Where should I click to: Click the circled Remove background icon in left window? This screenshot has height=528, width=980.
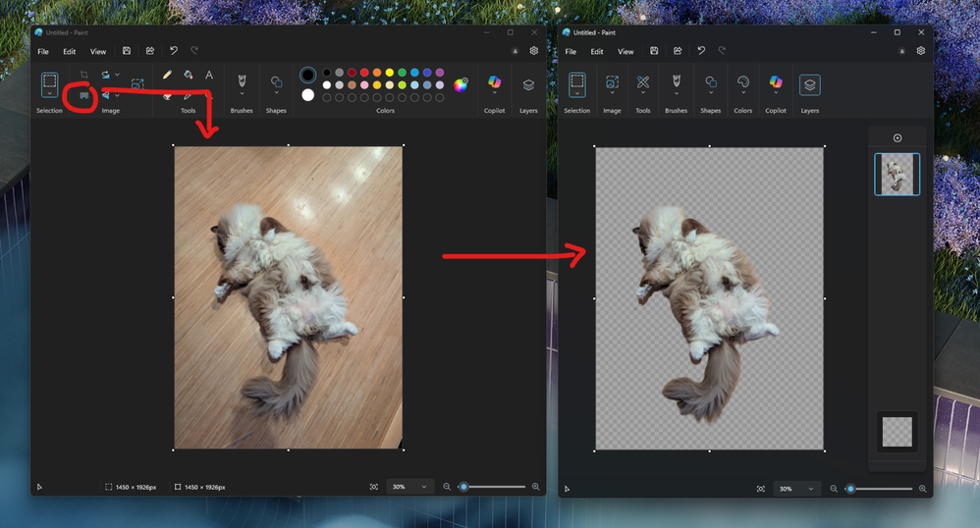click(x=83, y=96)
